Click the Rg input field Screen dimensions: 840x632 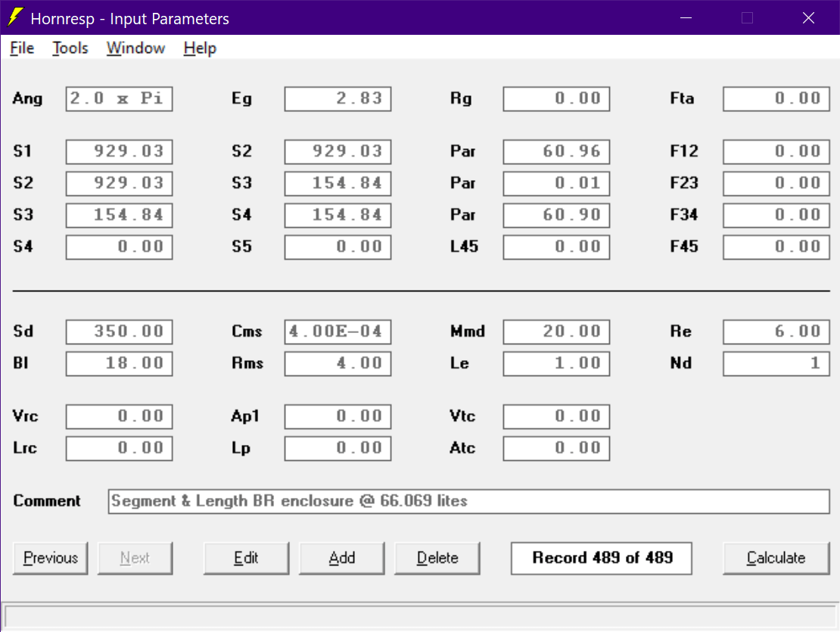pyautogui.click(x=556, y=98)
